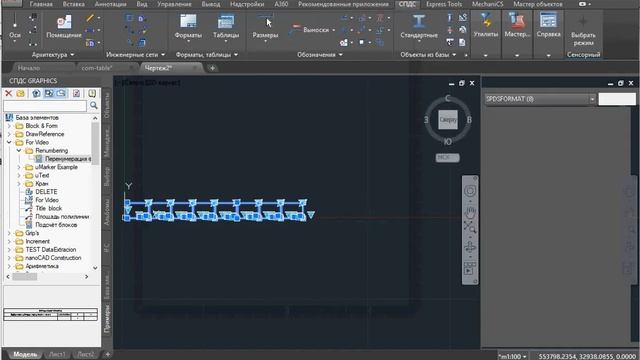Open the Размеры (Dimensions) tool
Image resolution: width=640 pixels, height=360 pixels.
click(265, 27)
